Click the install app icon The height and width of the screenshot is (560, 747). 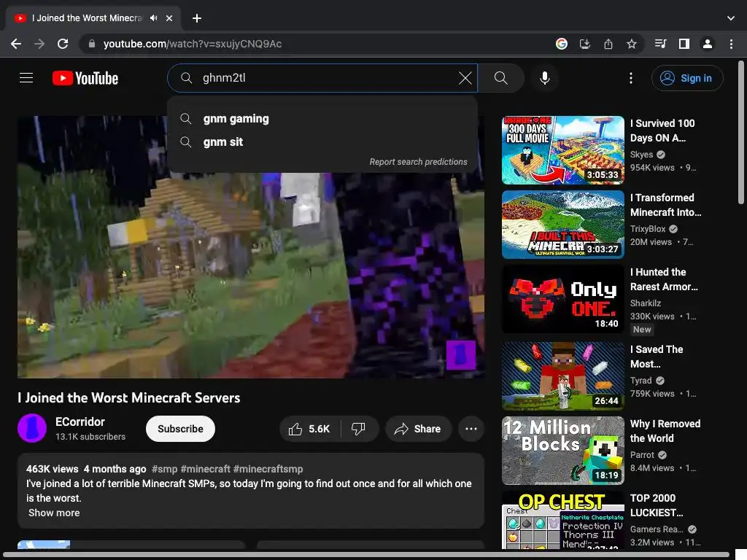[584, 44]
